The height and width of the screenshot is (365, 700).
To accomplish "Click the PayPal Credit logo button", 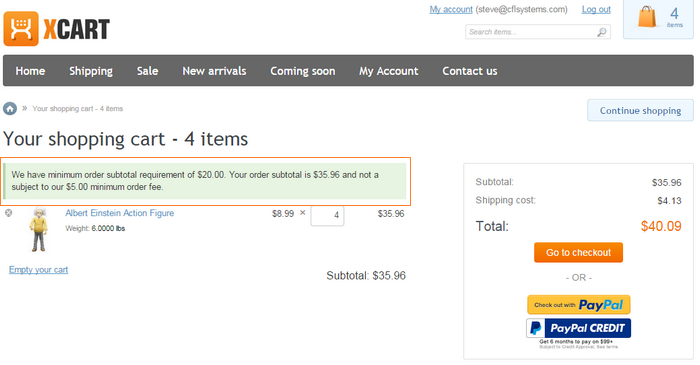I will point(579,328).
